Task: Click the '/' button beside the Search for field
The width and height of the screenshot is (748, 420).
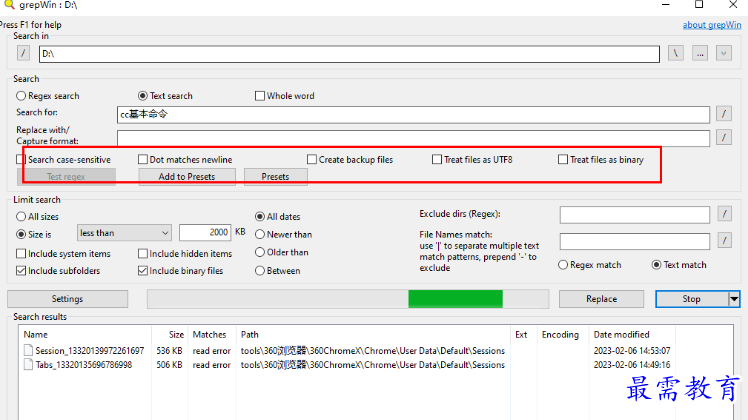Action: pyautogui.click(x=725, y=114)
